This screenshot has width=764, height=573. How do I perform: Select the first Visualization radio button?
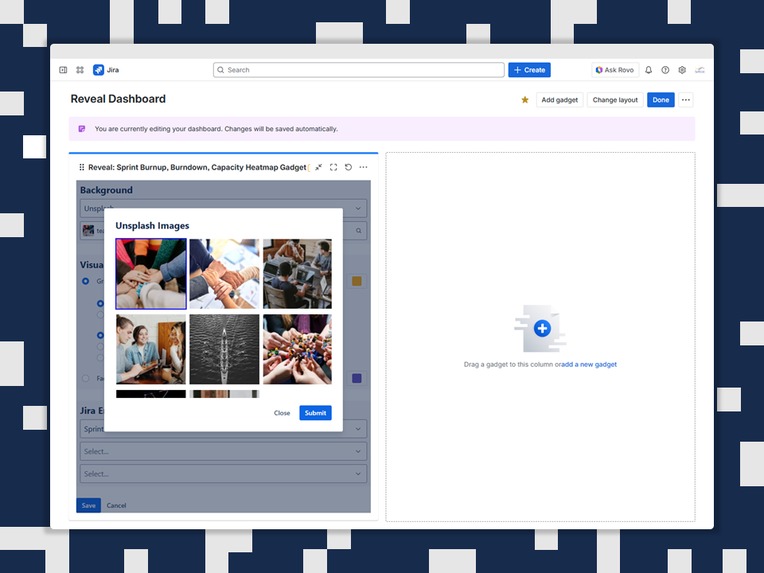tap(86, 281)
